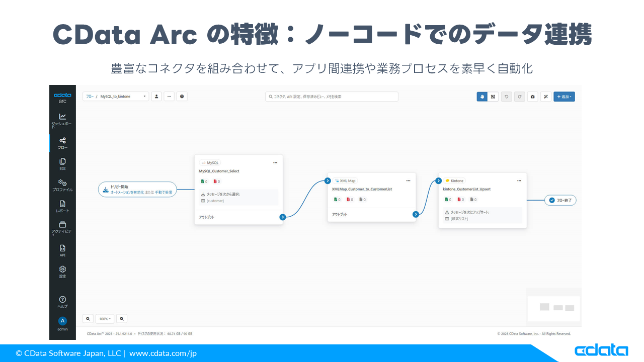
Task: Select the Kintone connector type badge
Action: click(454, 181)
